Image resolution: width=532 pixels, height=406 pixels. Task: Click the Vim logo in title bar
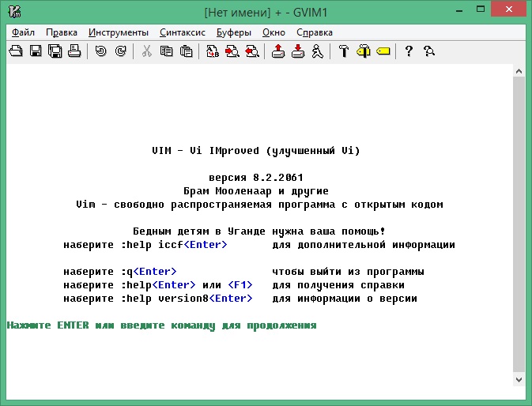14,12
